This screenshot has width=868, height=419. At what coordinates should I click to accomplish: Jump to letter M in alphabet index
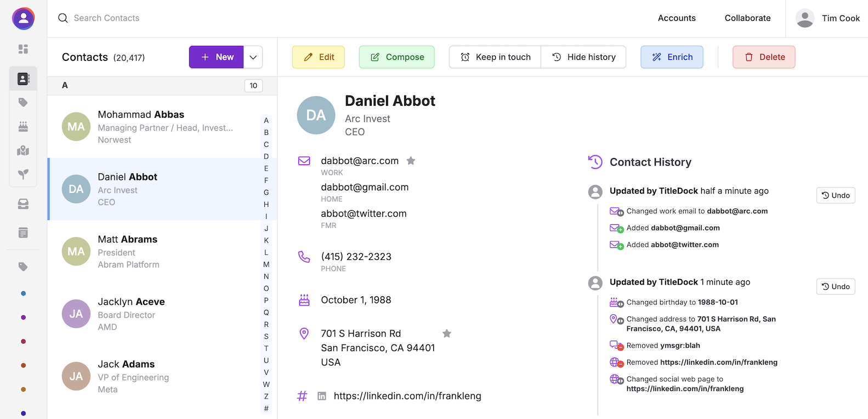[266, 264]
